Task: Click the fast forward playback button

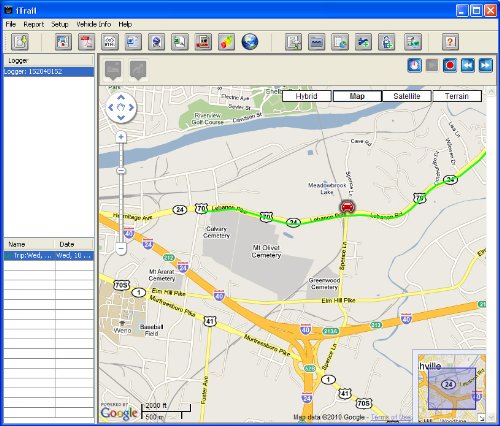Action: click(x=486, y=65)
